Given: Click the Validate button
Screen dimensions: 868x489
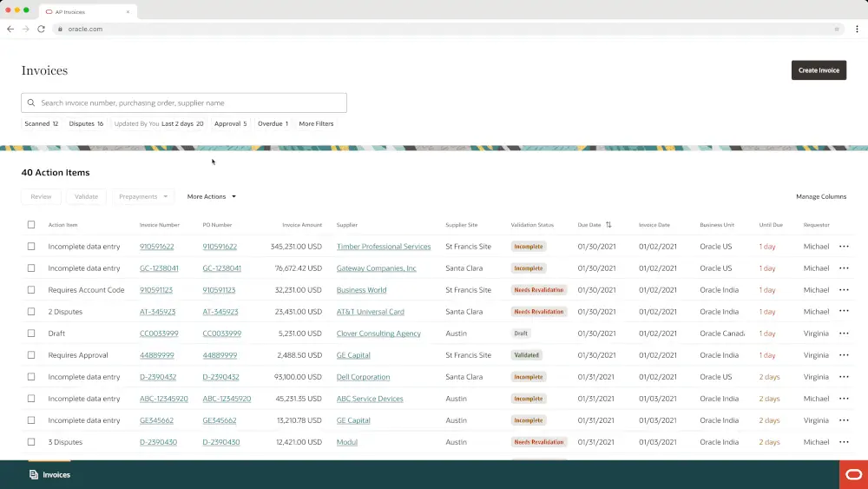Looking at the screenshot, I should (x=86, y=196).
